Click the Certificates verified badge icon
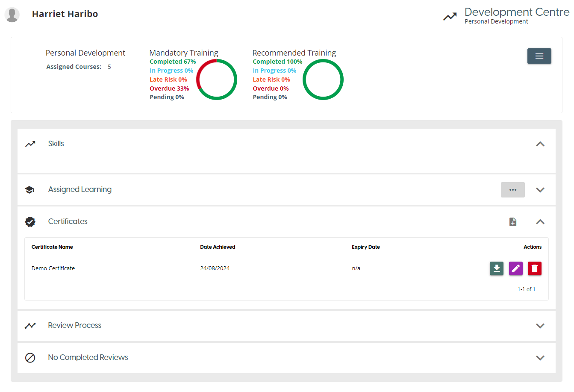This screenshot has width=574, height=392. pyautogui.click(x=30, y=221)
